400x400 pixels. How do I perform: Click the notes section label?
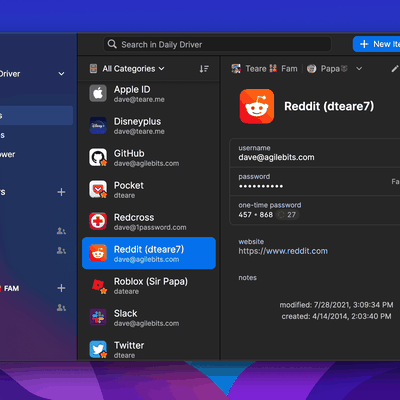click(x=247, y=278)
